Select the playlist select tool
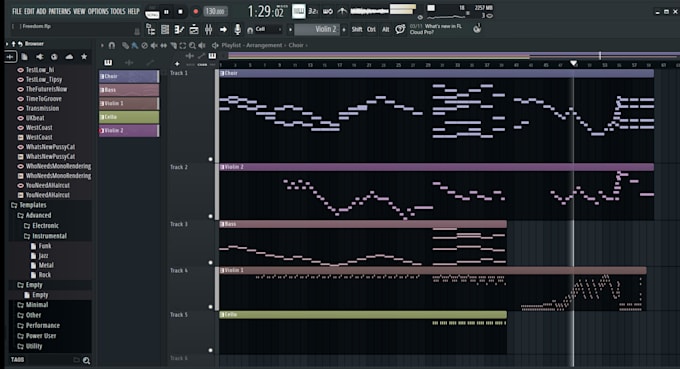The height and width of the screenshot is (369, 680). (183, 45)
